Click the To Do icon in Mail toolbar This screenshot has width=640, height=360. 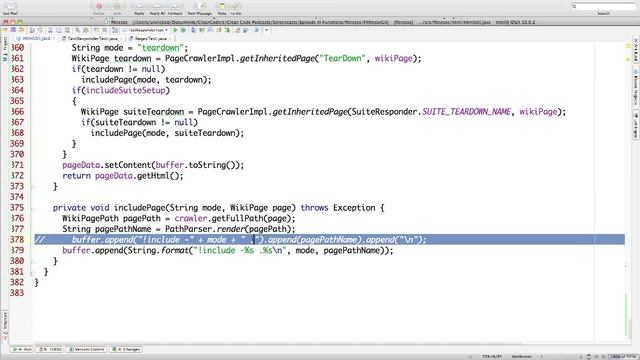[236, 6]
